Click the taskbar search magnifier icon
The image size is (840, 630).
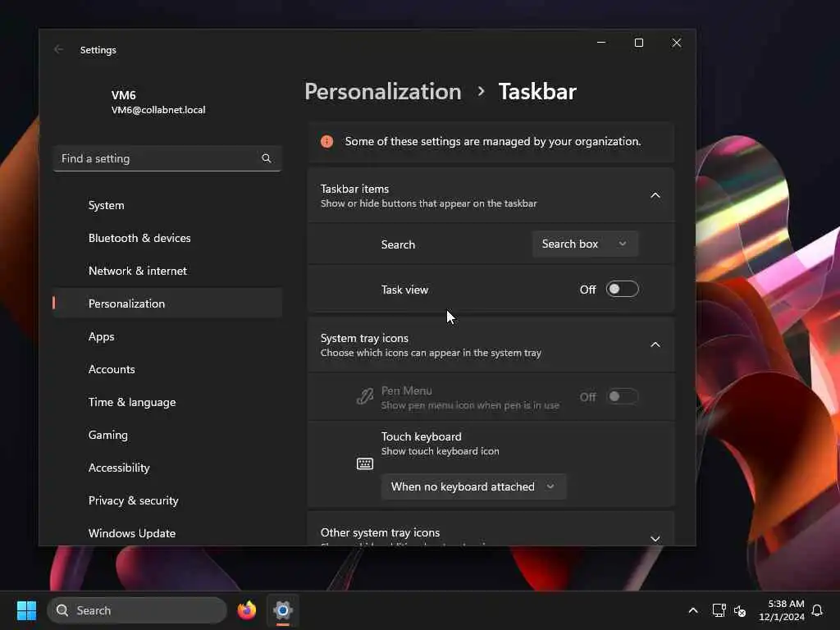[62, 610]
